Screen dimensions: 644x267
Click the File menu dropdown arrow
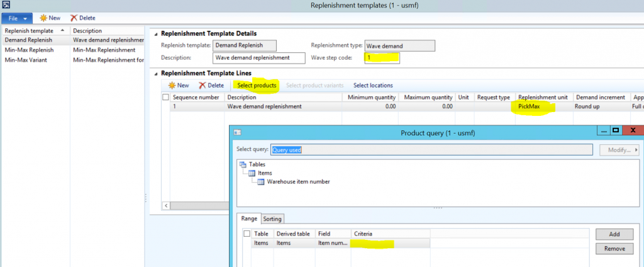(x=25, y=18)
